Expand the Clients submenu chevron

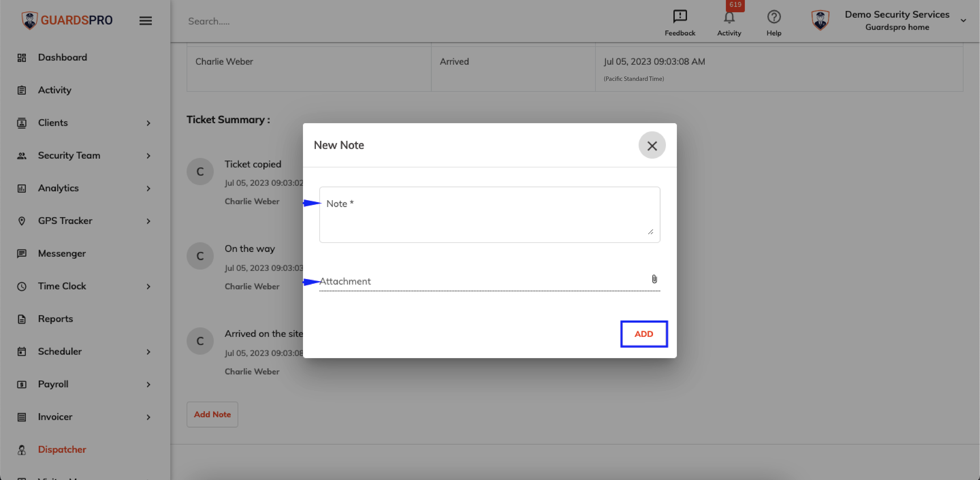pos(148,123)
